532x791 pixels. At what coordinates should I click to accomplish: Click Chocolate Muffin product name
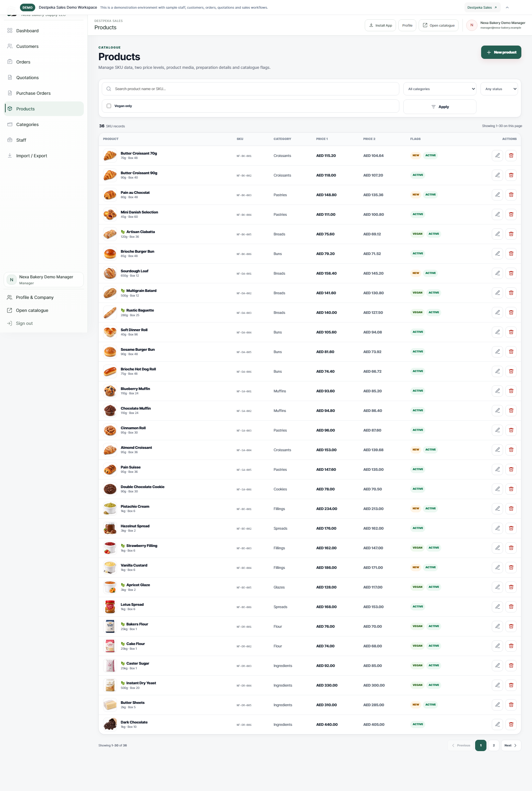coord(136,408)
